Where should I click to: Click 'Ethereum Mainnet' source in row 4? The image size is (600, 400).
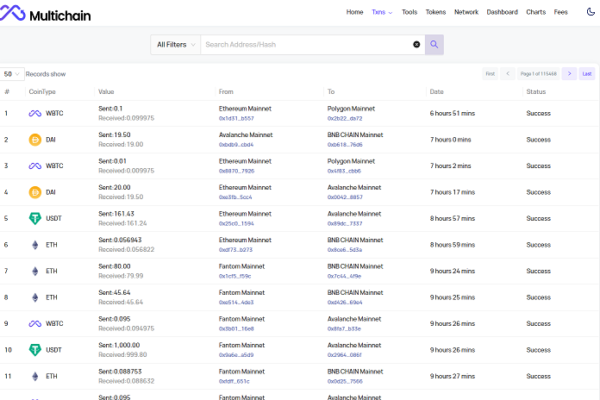(x=245, y=187)
